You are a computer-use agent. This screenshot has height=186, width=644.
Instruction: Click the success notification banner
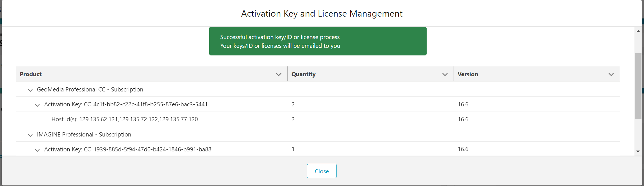[317, 41]
